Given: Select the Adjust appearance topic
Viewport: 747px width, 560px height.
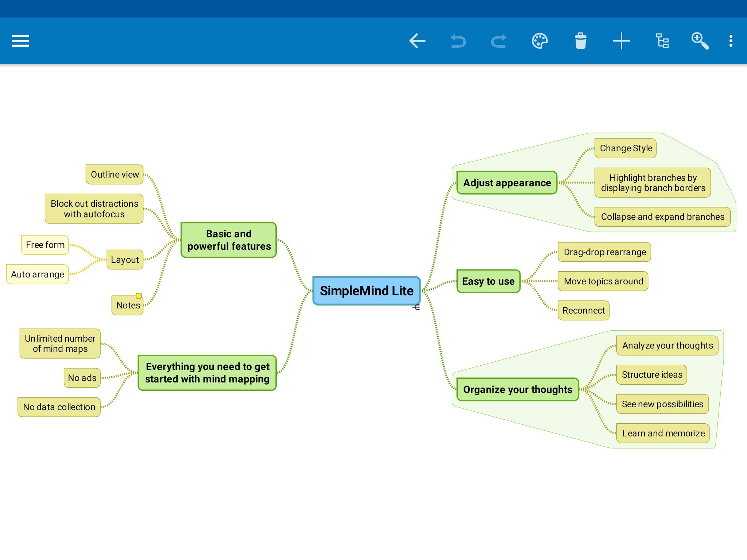Looking at the screenshot, I should tap(507, 183).
